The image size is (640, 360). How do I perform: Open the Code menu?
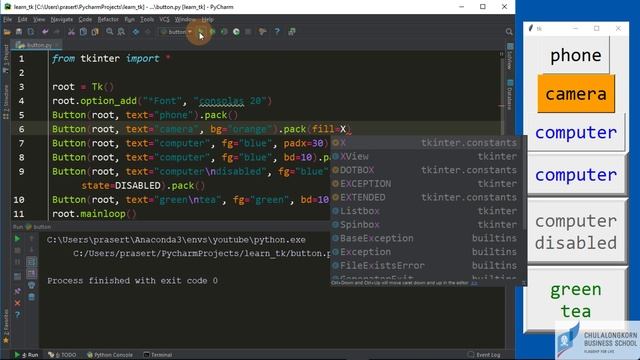[x=85, y=20]
